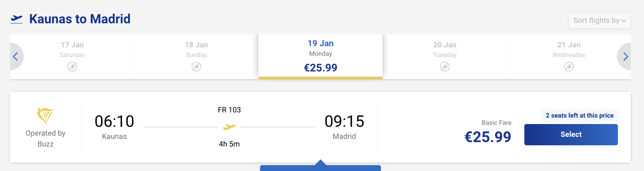Click the 'Kaunas to Madrid' heading
This screenshot has width=644, height=171.
[x=80, y=19]
